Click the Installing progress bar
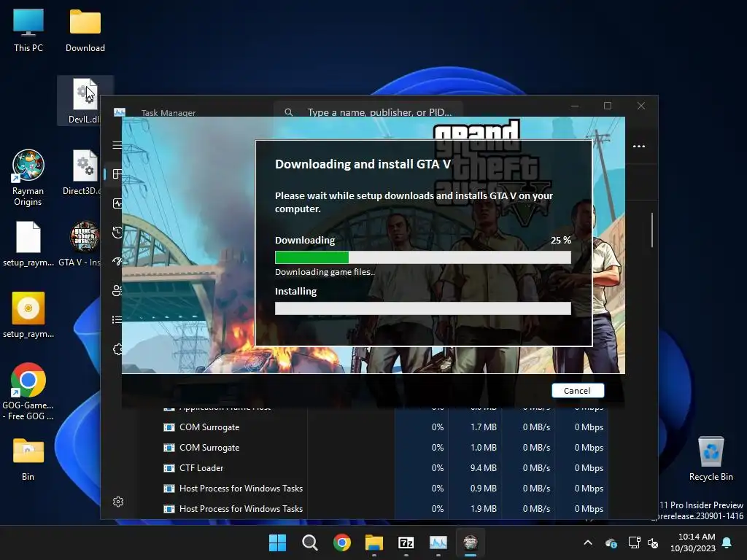This screenshot has width=747, height=560. pos(422,308)
